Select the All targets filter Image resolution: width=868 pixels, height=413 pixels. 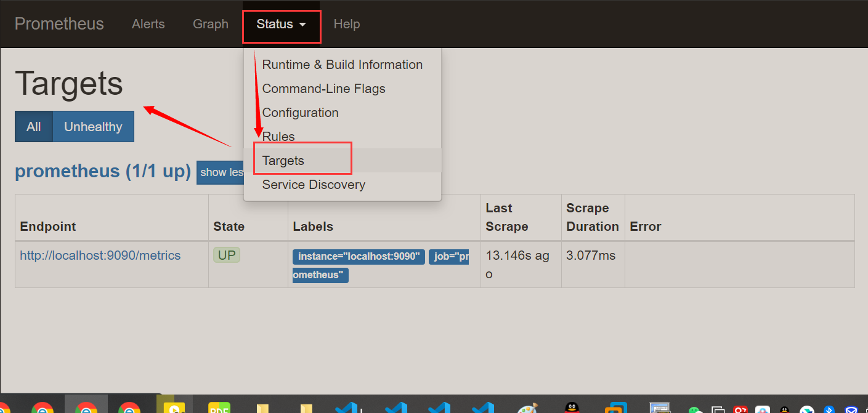34,127
